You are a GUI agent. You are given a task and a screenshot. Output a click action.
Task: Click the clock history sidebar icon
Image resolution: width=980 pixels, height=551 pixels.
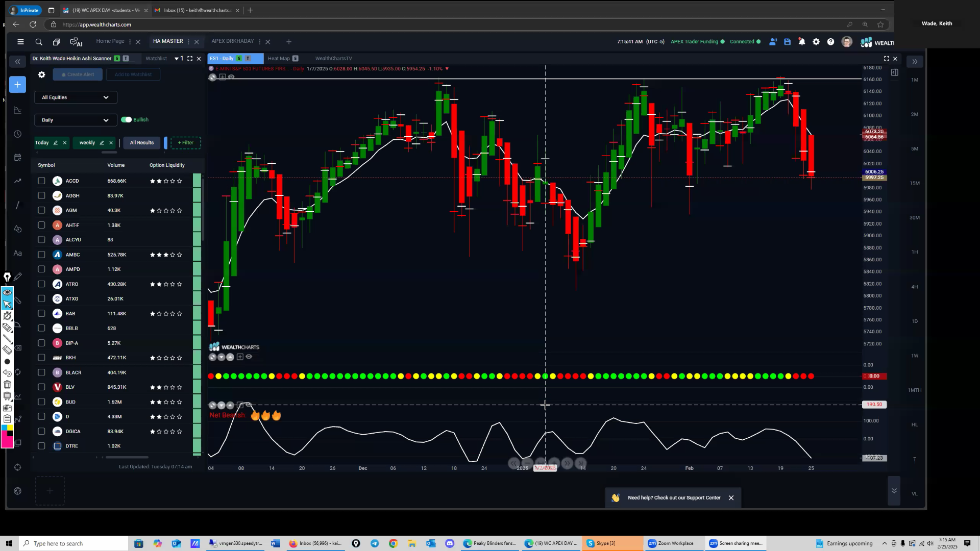point(17,134)
